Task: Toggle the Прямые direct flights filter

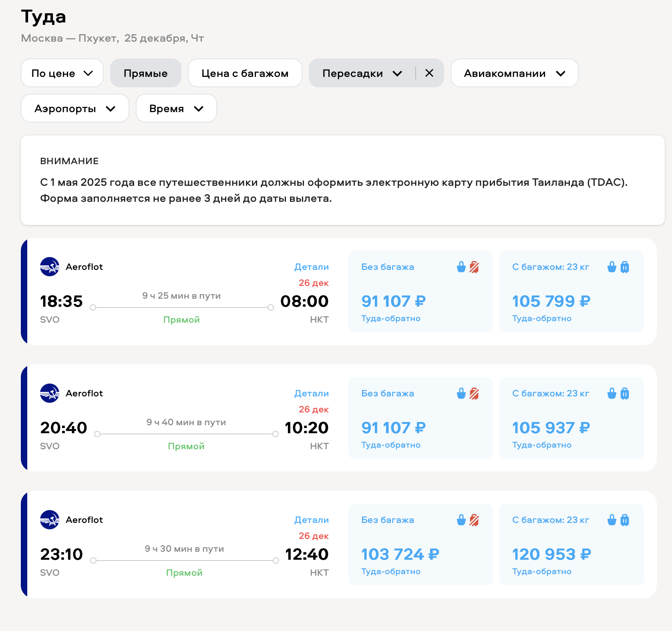Action: click(146, 73)
